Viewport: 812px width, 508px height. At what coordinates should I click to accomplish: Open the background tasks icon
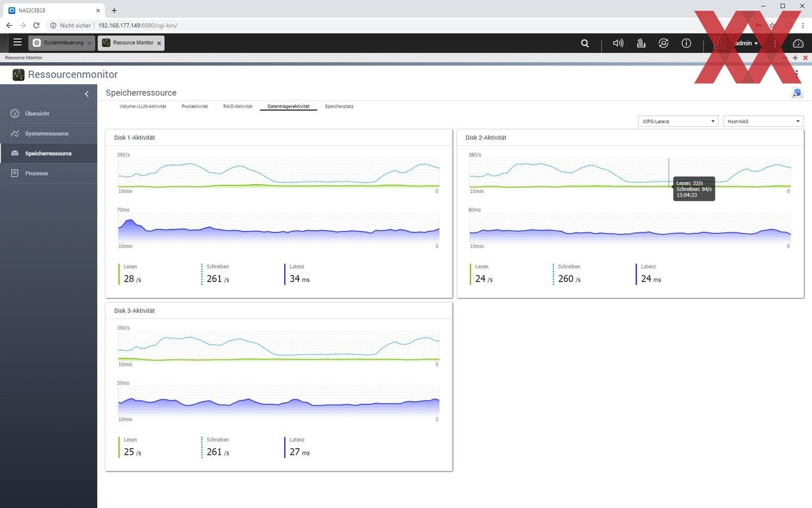tap(641, 43)
